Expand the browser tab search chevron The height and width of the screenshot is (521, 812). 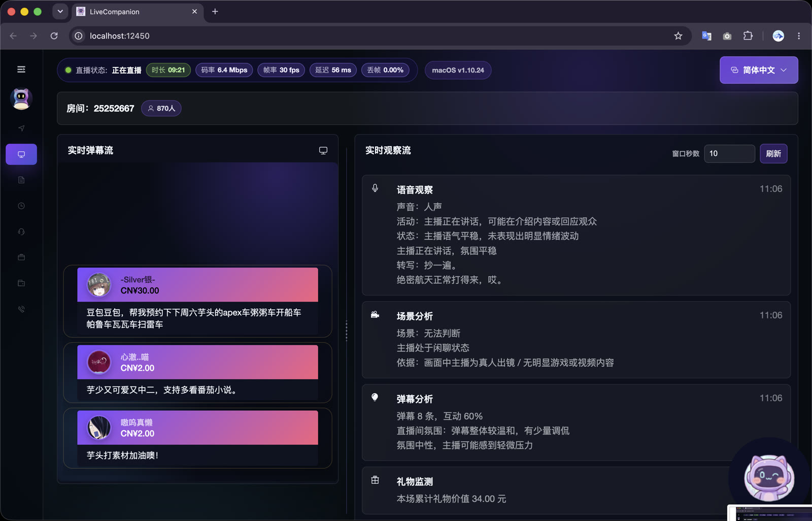tap(60, 11)
